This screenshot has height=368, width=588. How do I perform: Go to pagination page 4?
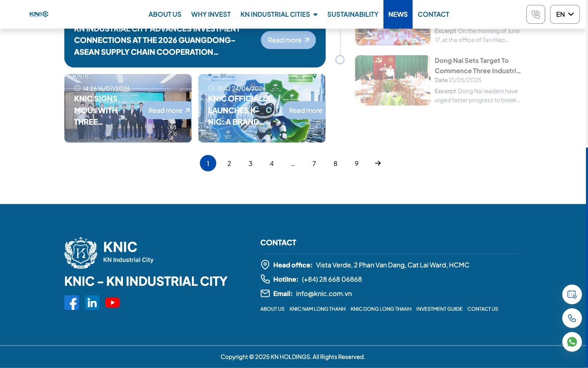(x=272, y=163)
